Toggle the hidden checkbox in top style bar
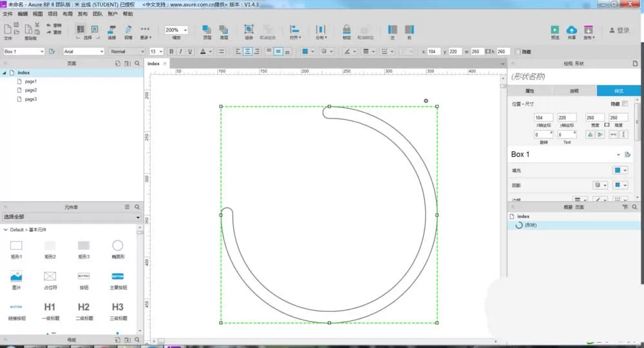The image size is (644, 348). (518, 52)
